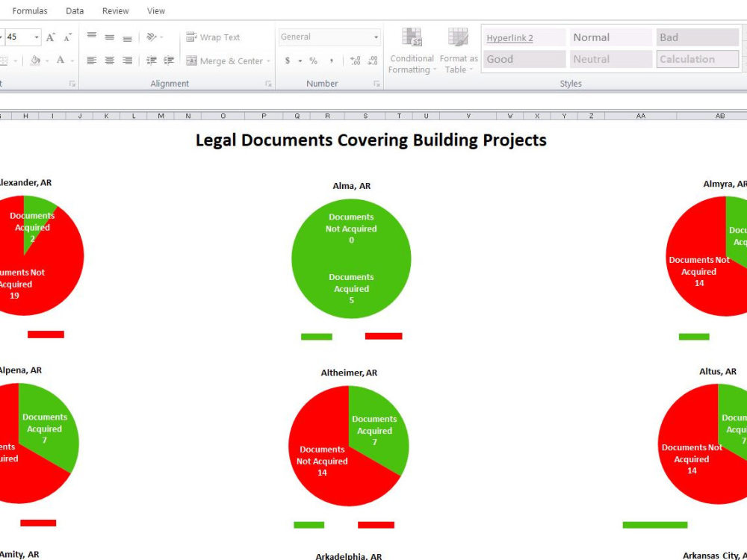Apply middle vertical alignment

110,37
